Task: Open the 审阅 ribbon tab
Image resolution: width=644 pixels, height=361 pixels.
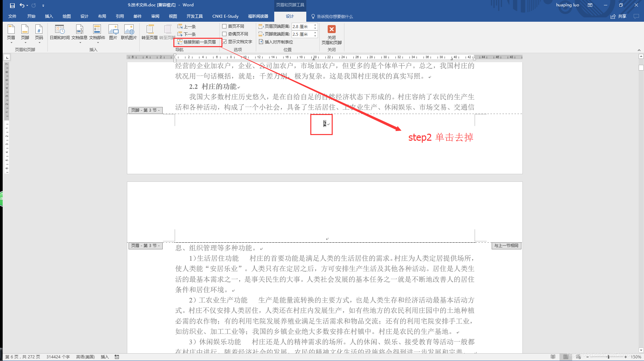Action: coord(155,16)
